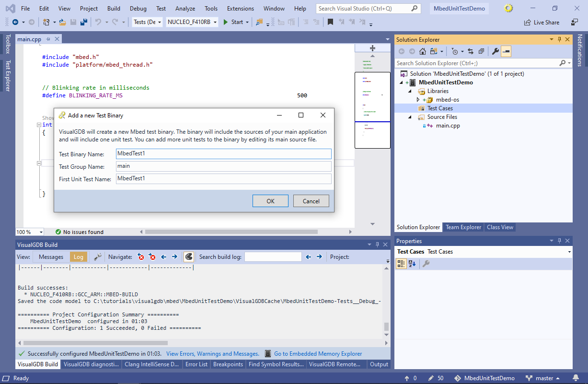
Task: Switch to the Error List tab
Action: click(x=196, y=364)
